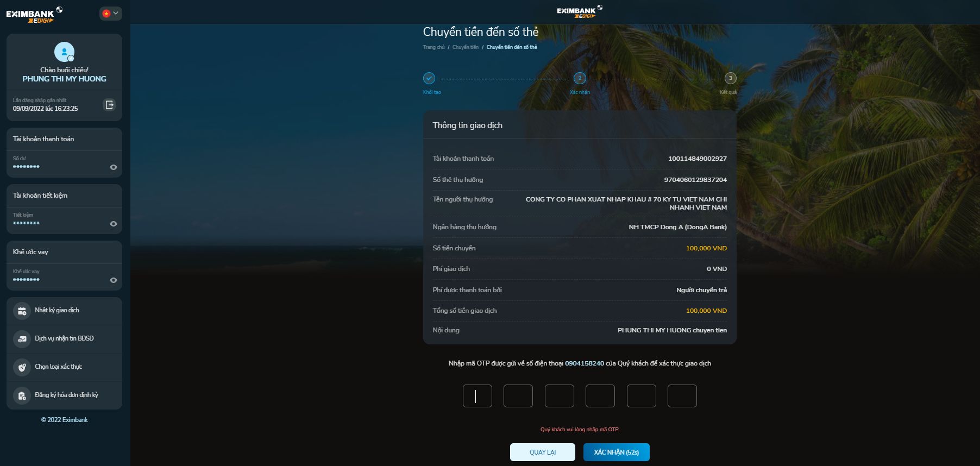This screenshot has width=980, height=466.
Task: Click the Dịch vụ nhận tin BĐSD icon
Action: (22, 339)
